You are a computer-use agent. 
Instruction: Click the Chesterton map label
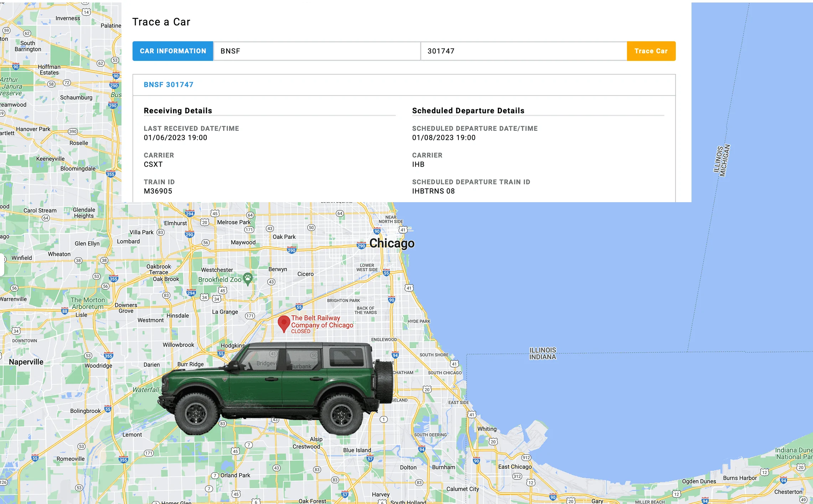pos(788,492)
